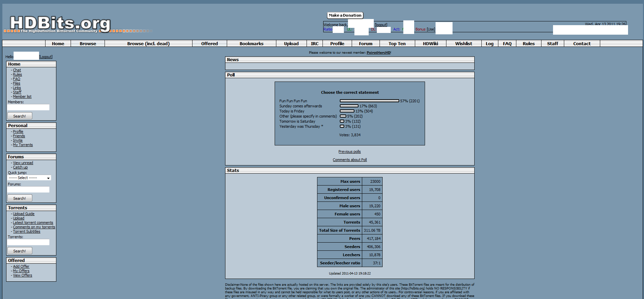Screen dimensions: 644x299
Task: Open the Comments about Poll link
Action: click(x=350, y=160)
